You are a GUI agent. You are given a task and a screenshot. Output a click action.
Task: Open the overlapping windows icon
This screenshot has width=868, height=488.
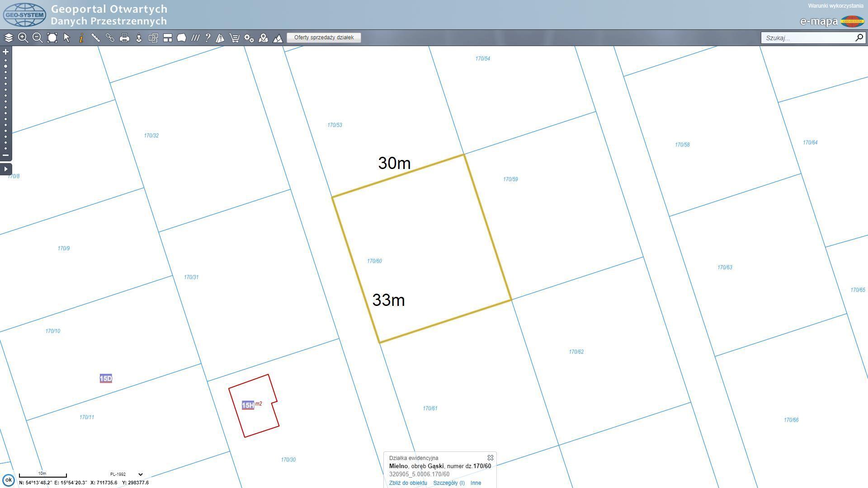153,38
